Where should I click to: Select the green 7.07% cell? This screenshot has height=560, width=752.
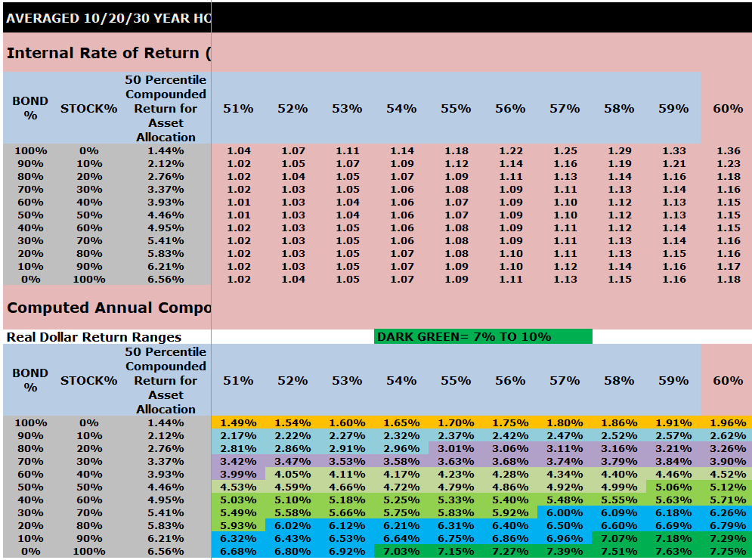coord(620,539)
